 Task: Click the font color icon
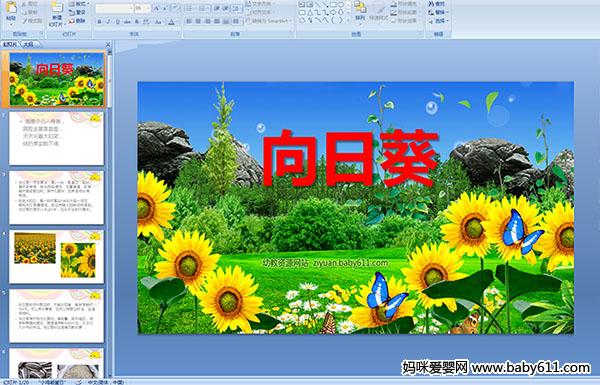click(x=171, y=22)
